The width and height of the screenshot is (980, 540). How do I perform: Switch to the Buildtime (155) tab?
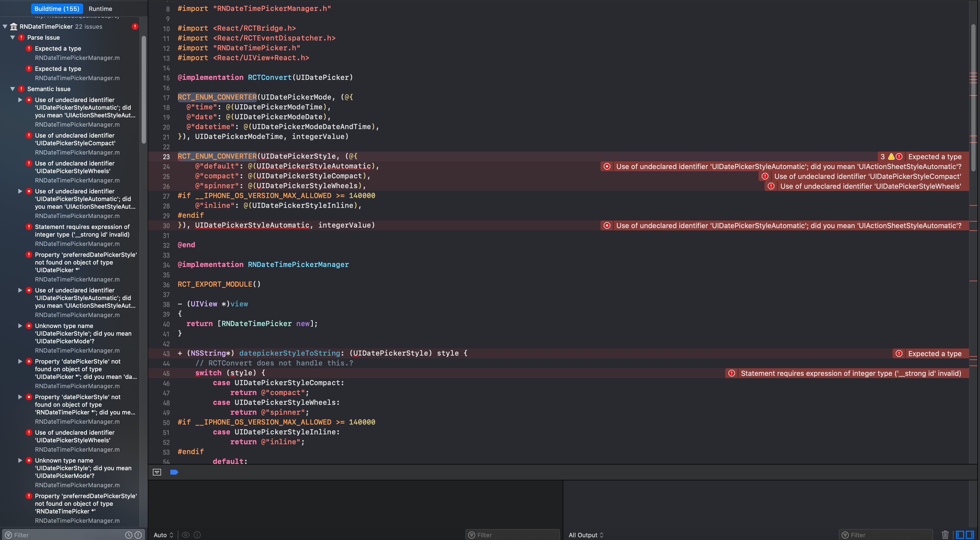[x=57, y=8]
